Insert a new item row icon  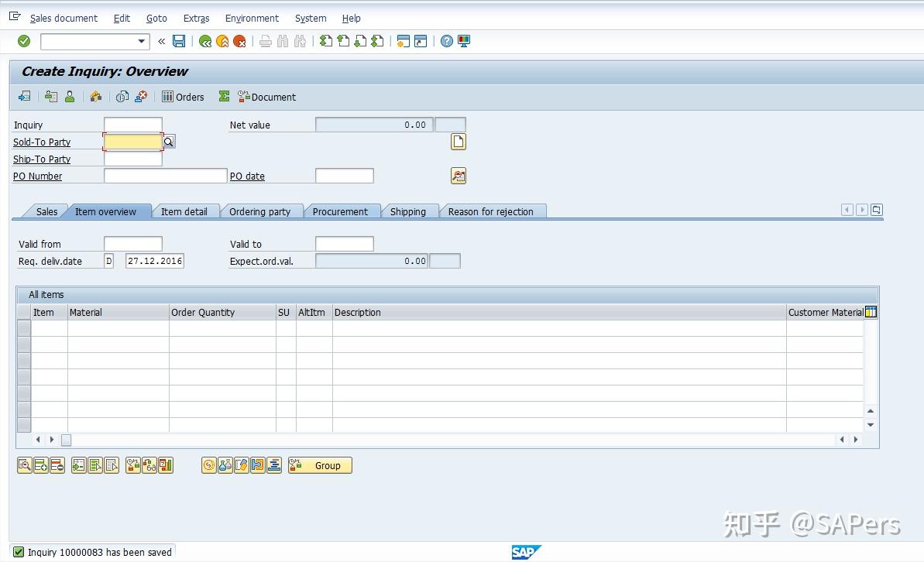(x=40, y=464)
